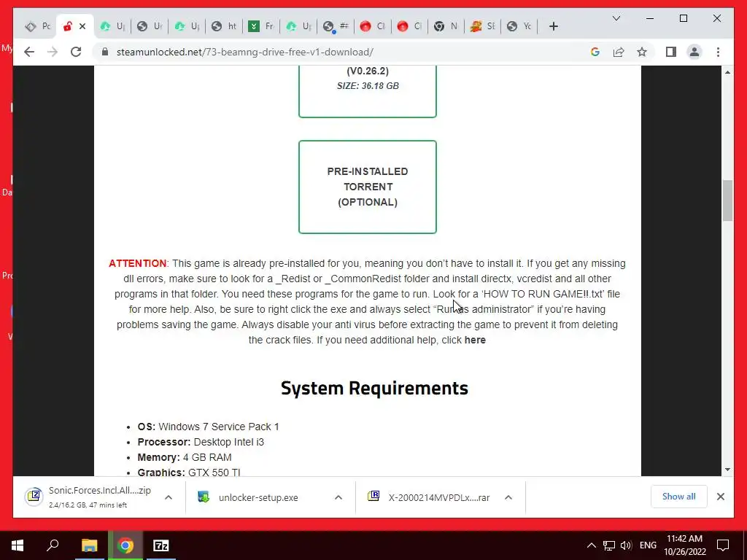
Task: Click the Sonic Forces zip progress icon
Action: pos(34,497)
